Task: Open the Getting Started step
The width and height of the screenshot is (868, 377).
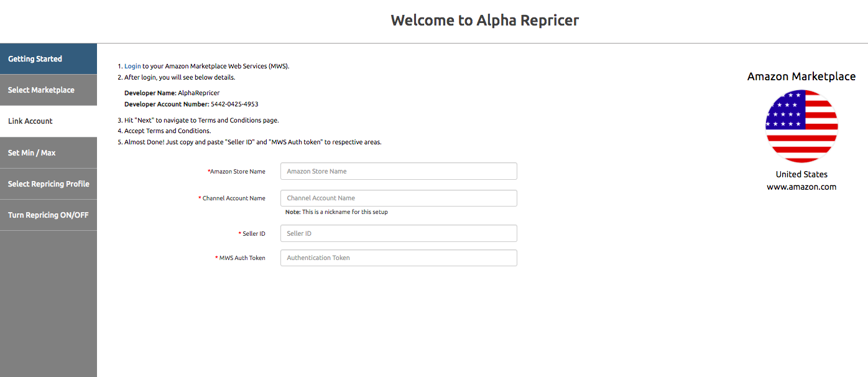Action: [48, 59]
